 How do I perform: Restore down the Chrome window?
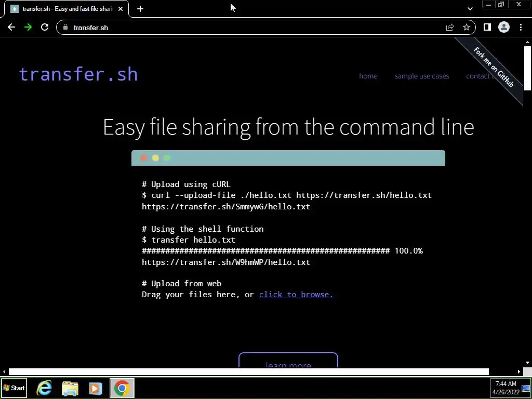501,5
